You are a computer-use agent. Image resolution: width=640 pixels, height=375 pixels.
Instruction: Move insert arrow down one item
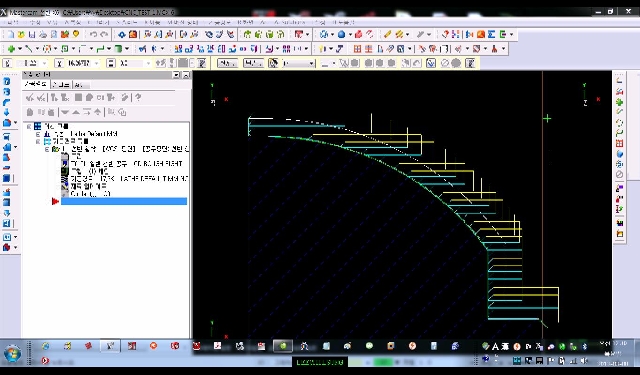coord(65,112)
